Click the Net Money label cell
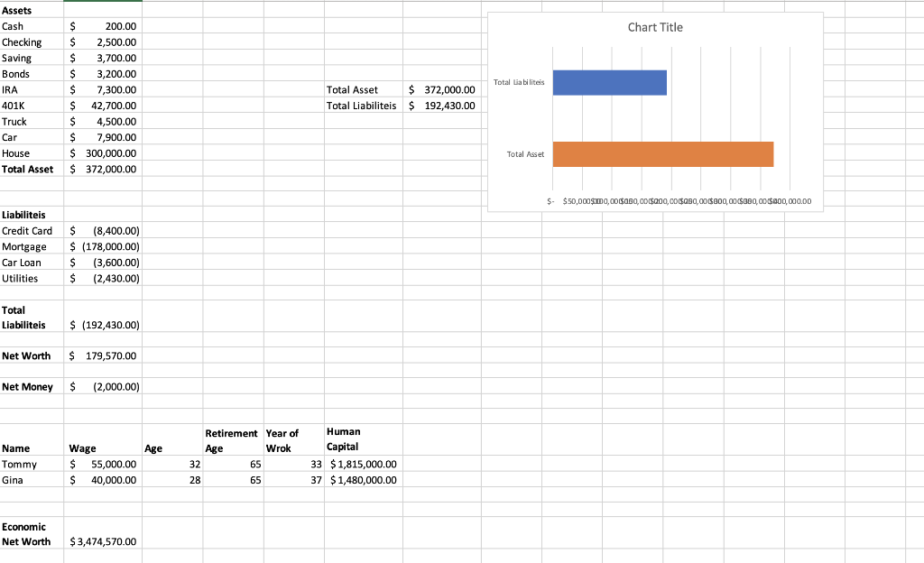The width and height of the screenshot is (924, 563). [32, 386]
